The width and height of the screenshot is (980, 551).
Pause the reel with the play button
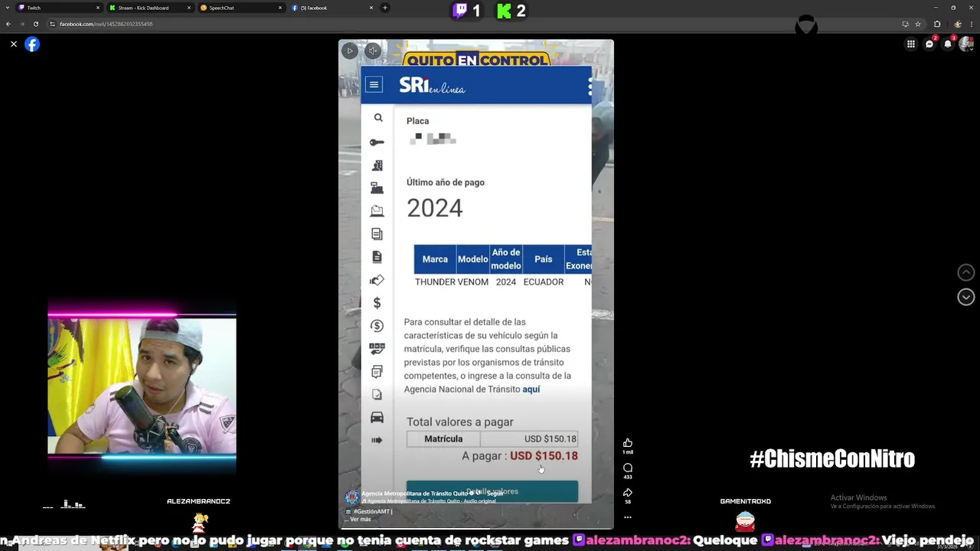(349, 51)
